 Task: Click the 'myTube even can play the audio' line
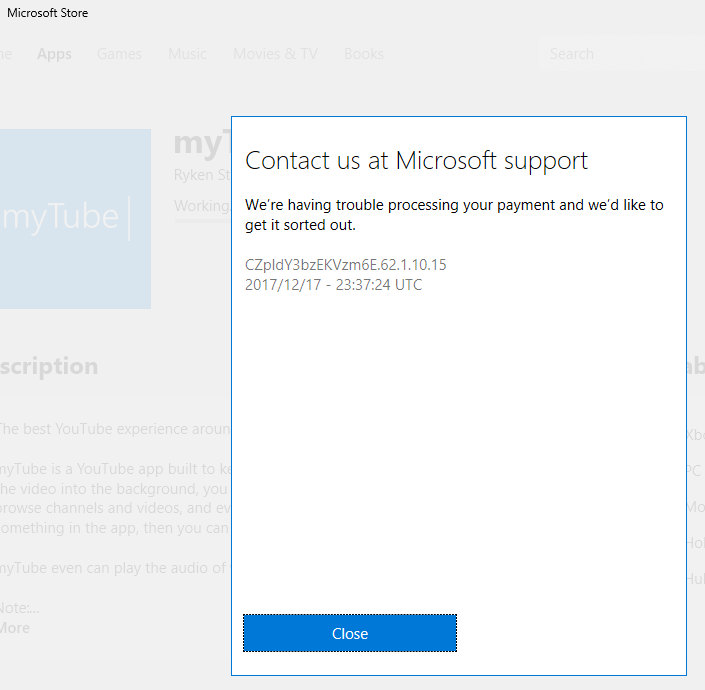pyautogui.click(x=115, y=568)
